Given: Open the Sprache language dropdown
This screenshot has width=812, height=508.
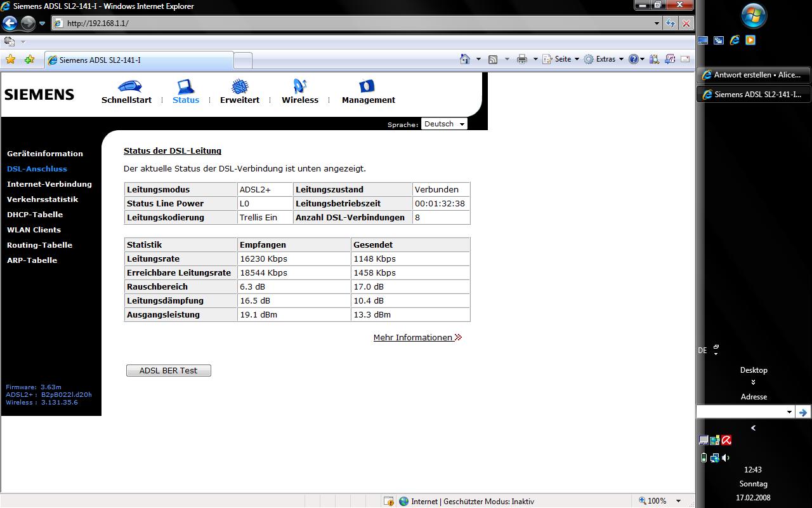Looking at the screenshot, I should 444,124.
